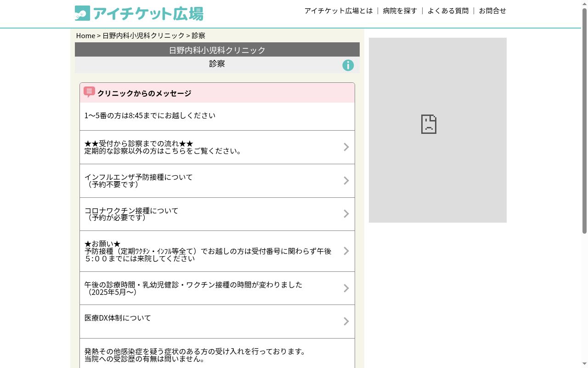Screen dimensions: 588x368
Task: Expand the 受付から診察までの流れ row chevron
Action: click(x=346, y=147)
